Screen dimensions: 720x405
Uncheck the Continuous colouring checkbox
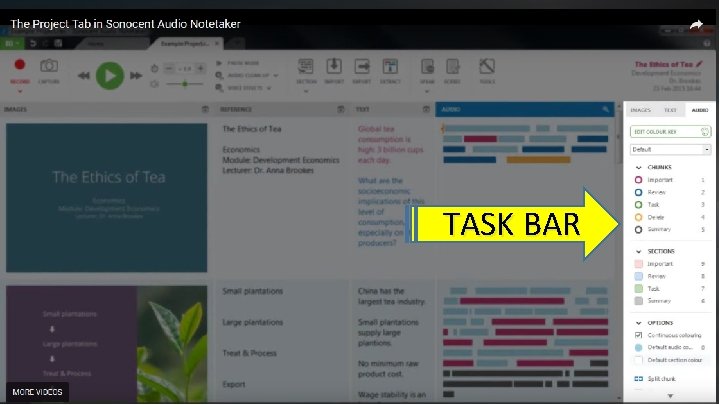[638, 335]
